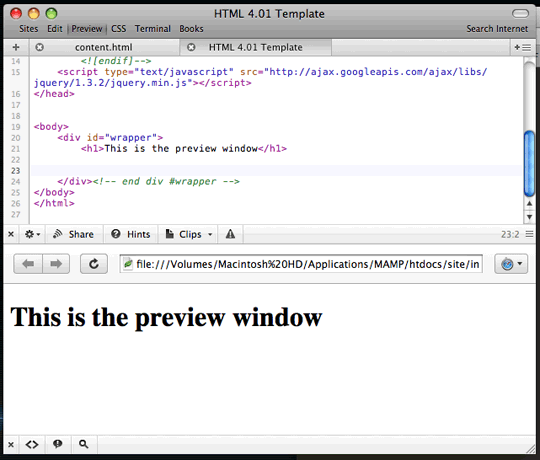The height and width of the screenshot is (460, 540).
Task: Open the error console bubble icon
Action: tap(58, 445)
